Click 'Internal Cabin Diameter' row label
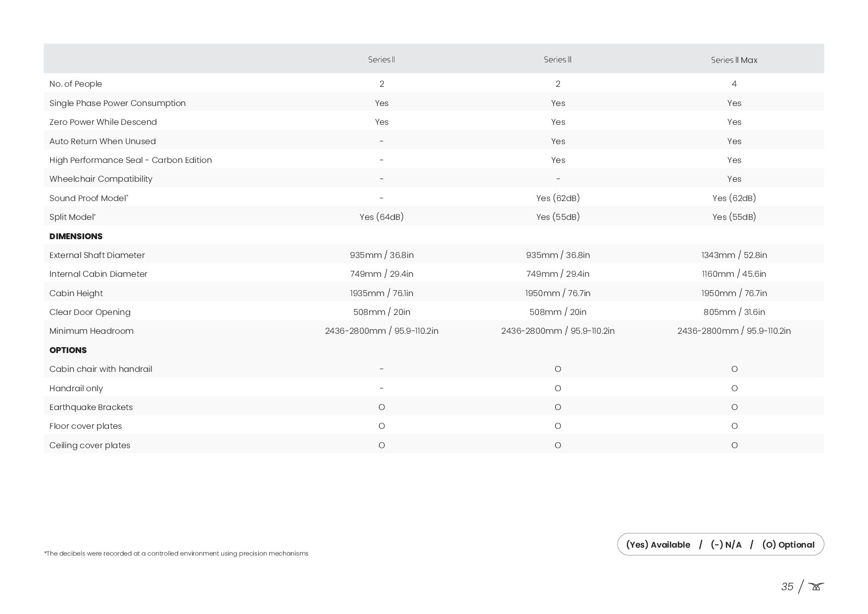 [98, 274]
